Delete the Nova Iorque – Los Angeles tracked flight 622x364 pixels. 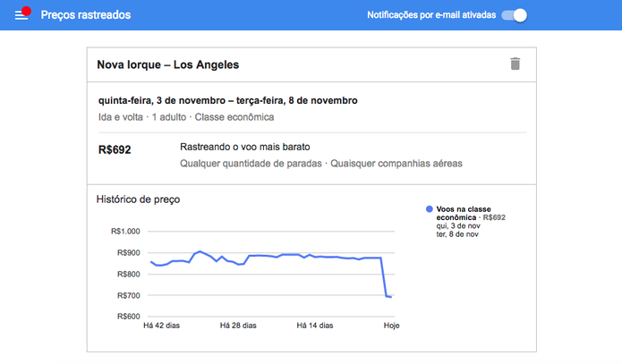tap(515, 63)
